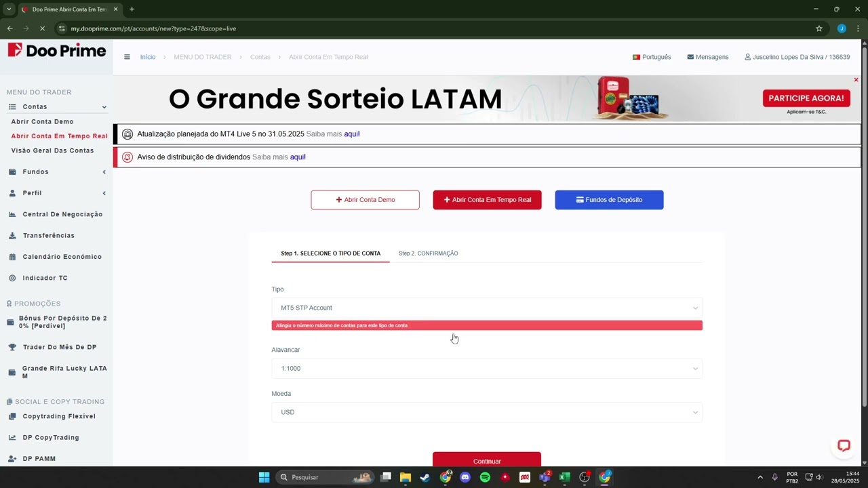
Task: Open Bônus Por Depósito De 20% promotion
Action: click(x=57, y=322)
